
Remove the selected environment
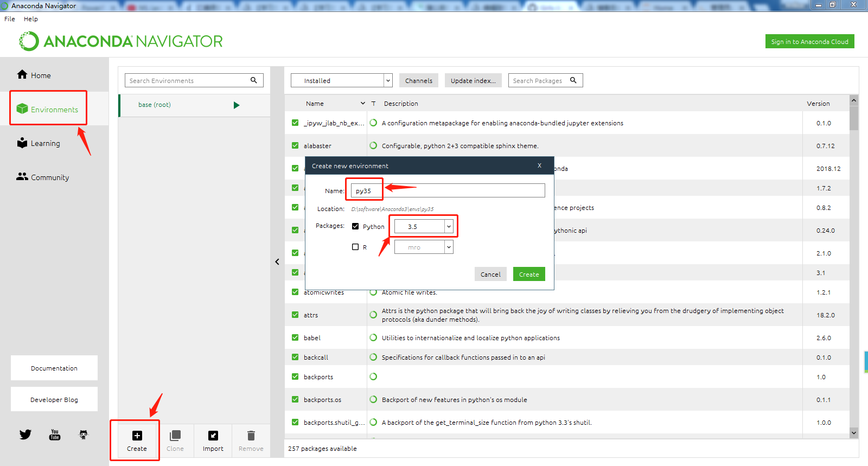coord(251,441)
